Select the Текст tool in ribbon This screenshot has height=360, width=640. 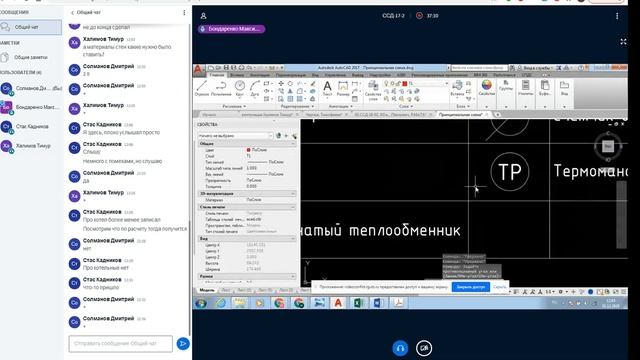(327, 88)
